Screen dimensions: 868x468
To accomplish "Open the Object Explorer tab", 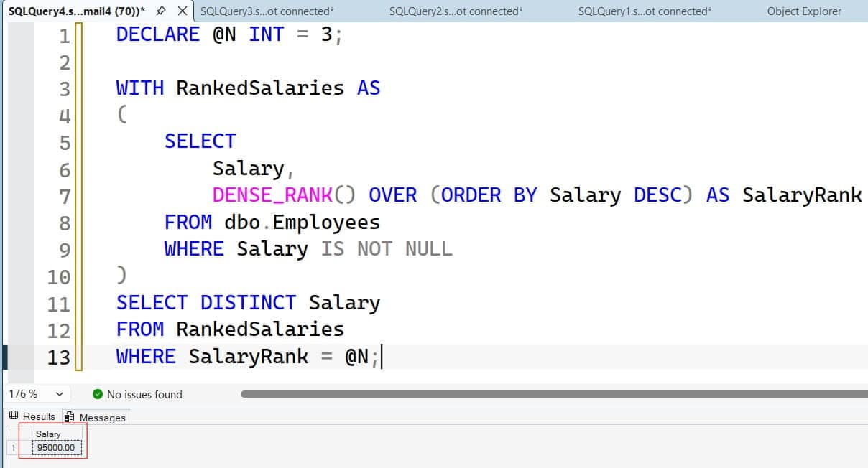I will [804, 11].
